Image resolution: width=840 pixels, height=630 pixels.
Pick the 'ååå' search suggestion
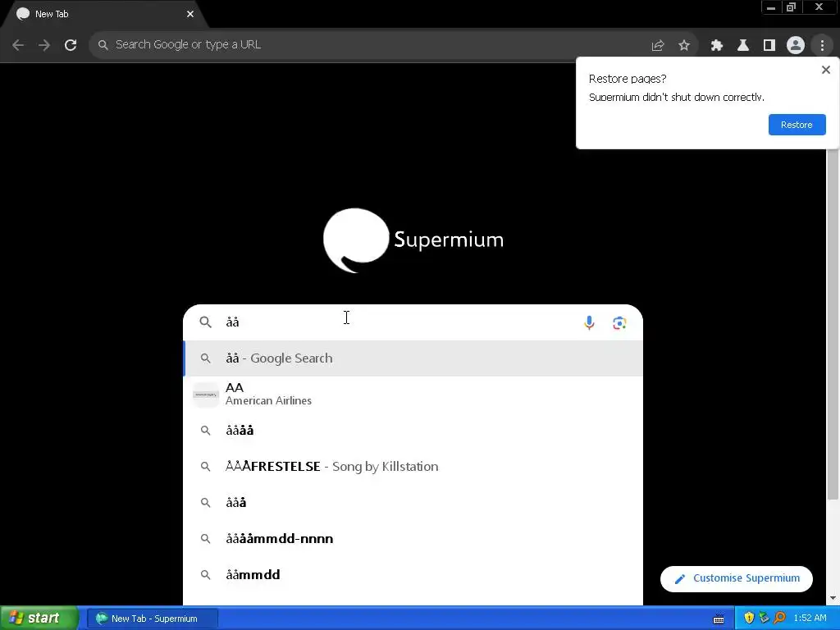click(413, 503)
